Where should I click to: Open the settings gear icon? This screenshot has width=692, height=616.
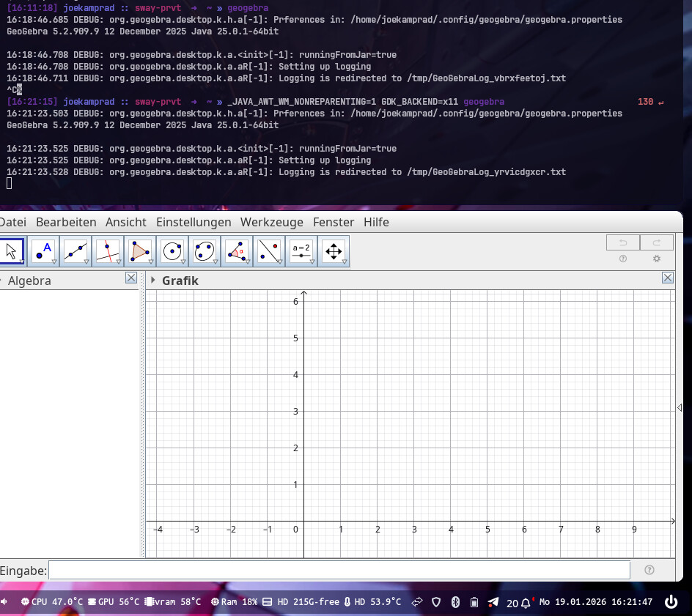click(657, 259)
